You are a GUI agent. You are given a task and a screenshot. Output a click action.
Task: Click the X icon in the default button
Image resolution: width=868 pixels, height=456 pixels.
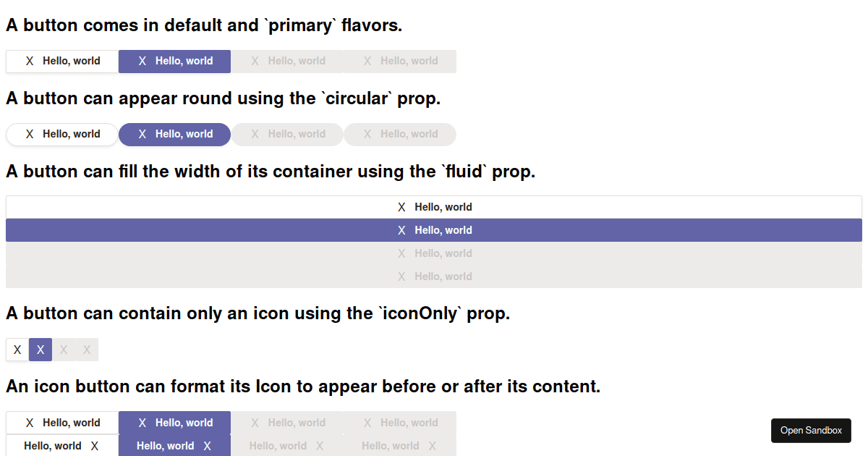29,61
